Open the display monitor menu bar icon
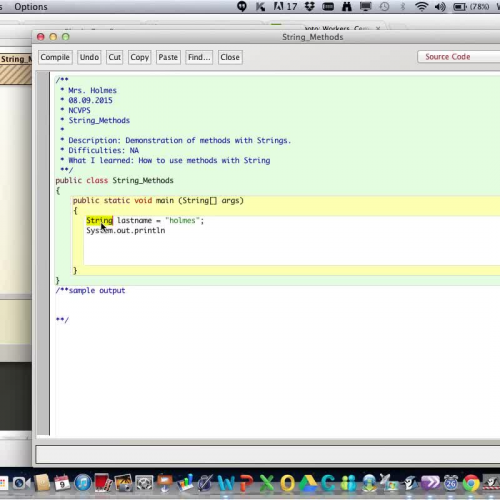Screen dimensions: 500x500 365,7
